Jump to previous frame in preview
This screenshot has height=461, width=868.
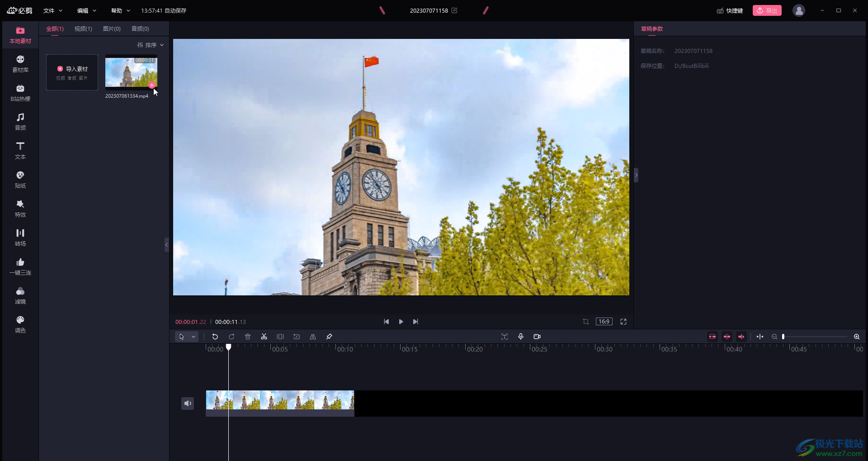click(x=386, y=322)
